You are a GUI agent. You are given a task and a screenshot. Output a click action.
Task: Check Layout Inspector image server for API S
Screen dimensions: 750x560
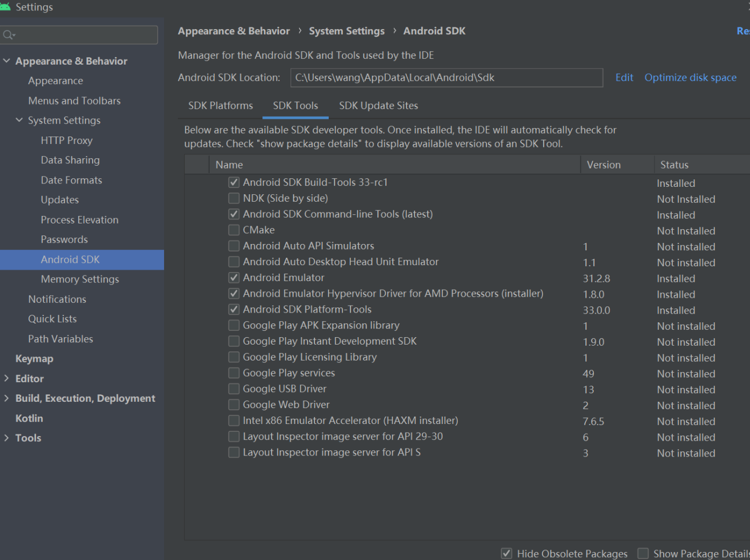pyautogui.click(x=234, y=453)
